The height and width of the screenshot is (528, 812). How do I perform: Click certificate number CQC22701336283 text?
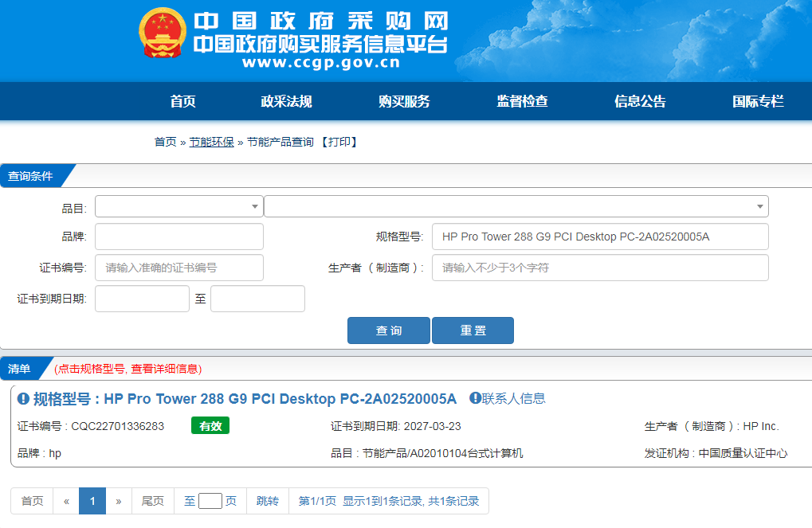click(x=118, y=426)
